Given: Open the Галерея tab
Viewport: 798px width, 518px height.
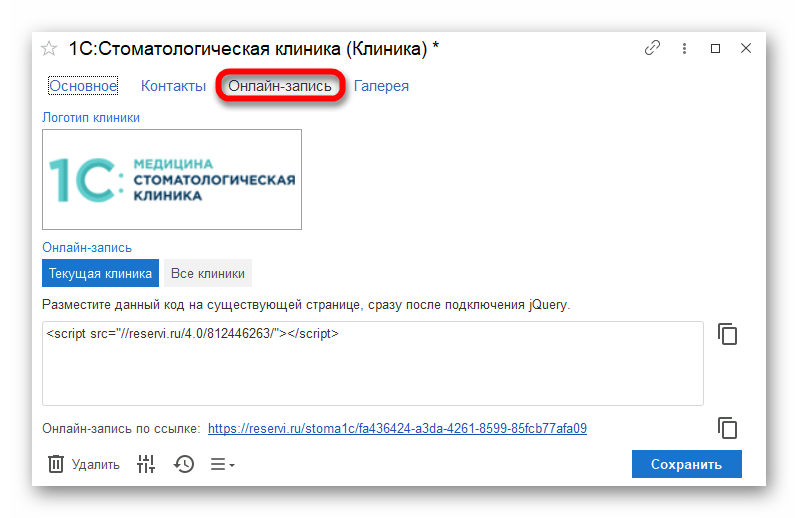Looking at the screenshot, I should (x=381, y=85).
